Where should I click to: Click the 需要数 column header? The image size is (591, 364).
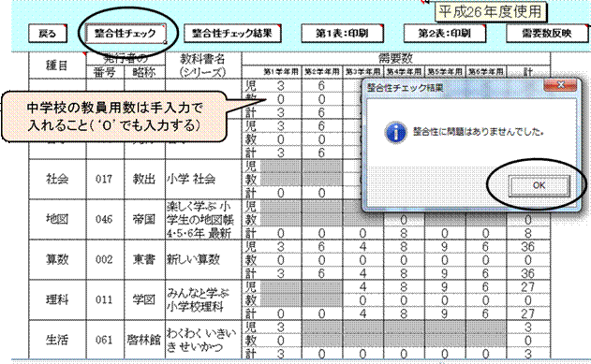pos(396,58)
